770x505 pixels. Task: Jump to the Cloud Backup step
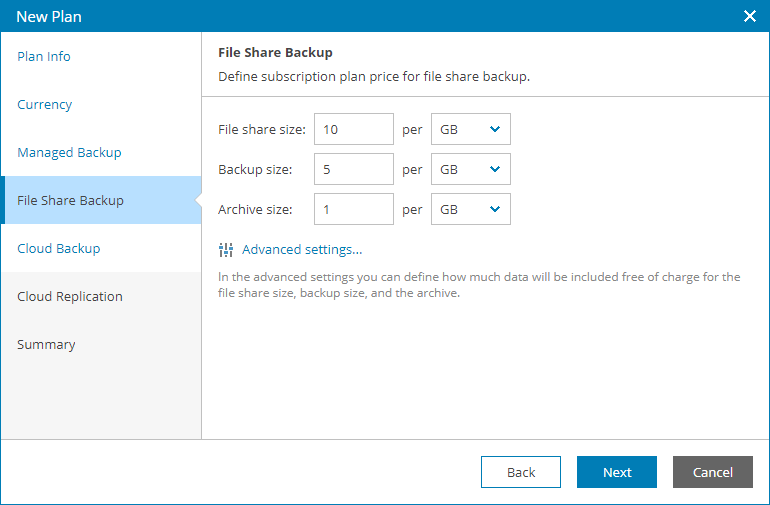pos(59,249)
